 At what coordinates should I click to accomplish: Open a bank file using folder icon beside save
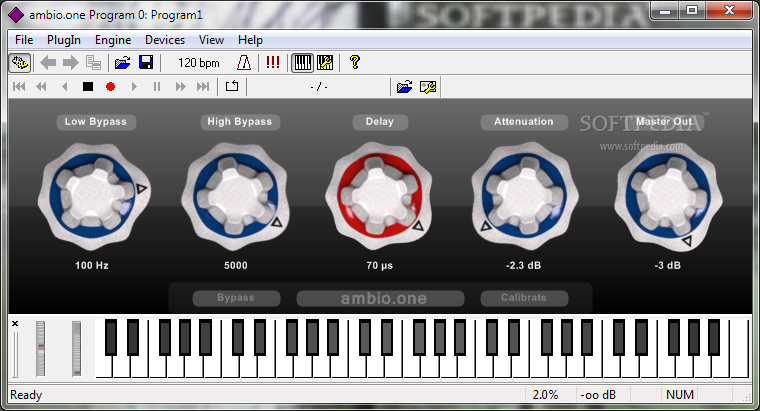123,63
